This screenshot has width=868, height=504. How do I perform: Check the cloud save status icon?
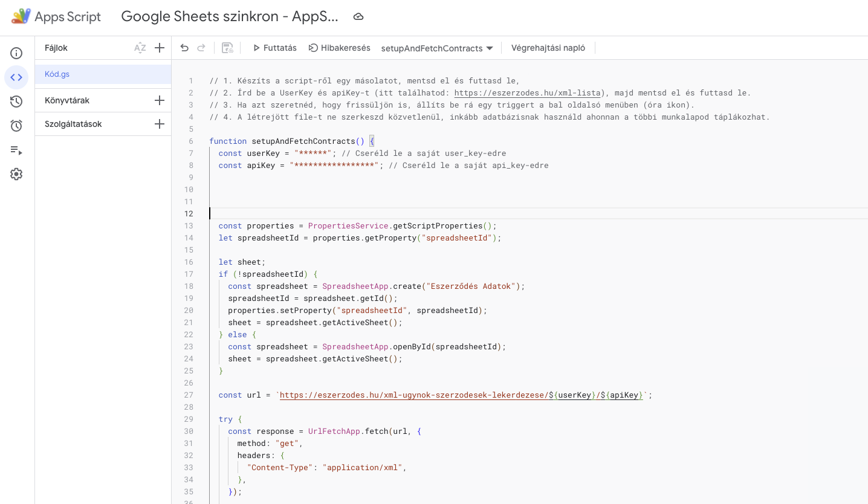pyautogui.click(x=358, y=17)
